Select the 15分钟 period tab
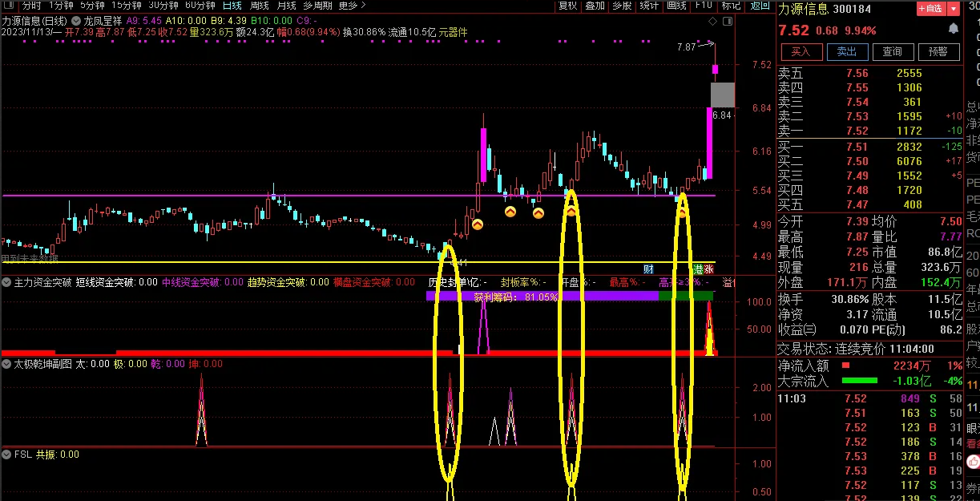Viewport: 980px width, 501px height. point(126,6)
